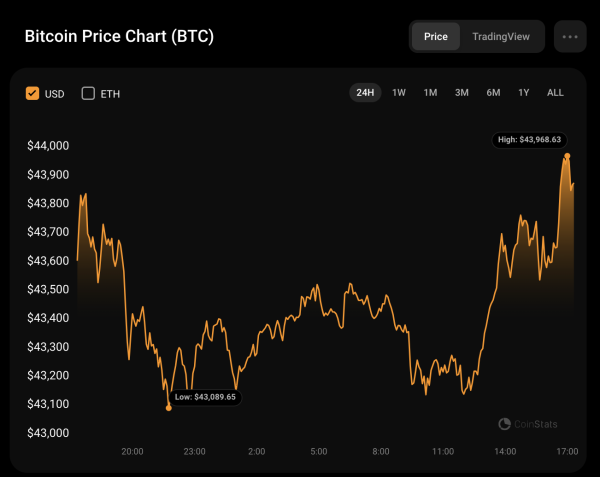Image resolution: width=600 pixels, height=477 pixels.
Task: Choose the 3M time range
Action: [462, 93]
